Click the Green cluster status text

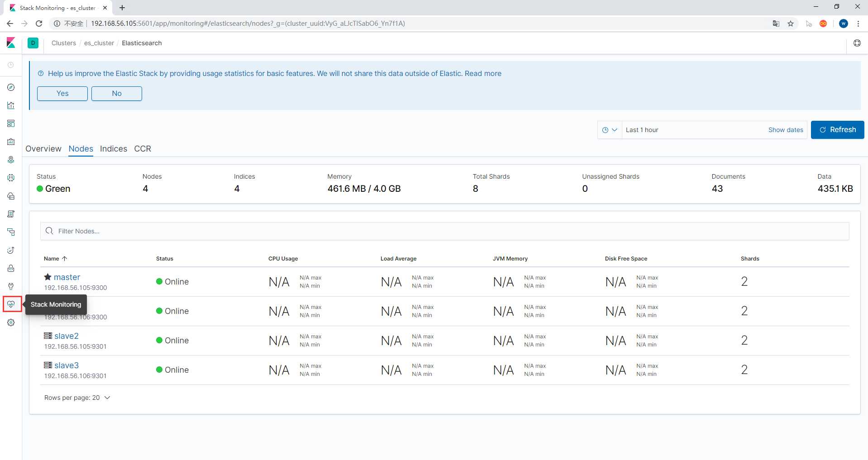coord(57,189)
